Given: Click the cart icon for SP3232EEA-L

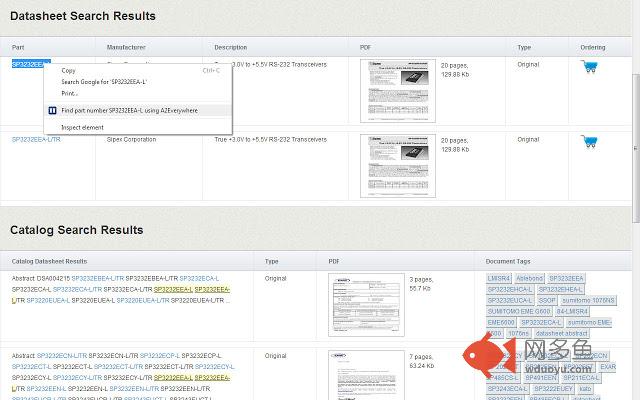Looking at the screenshot, I should coord(589,67).
